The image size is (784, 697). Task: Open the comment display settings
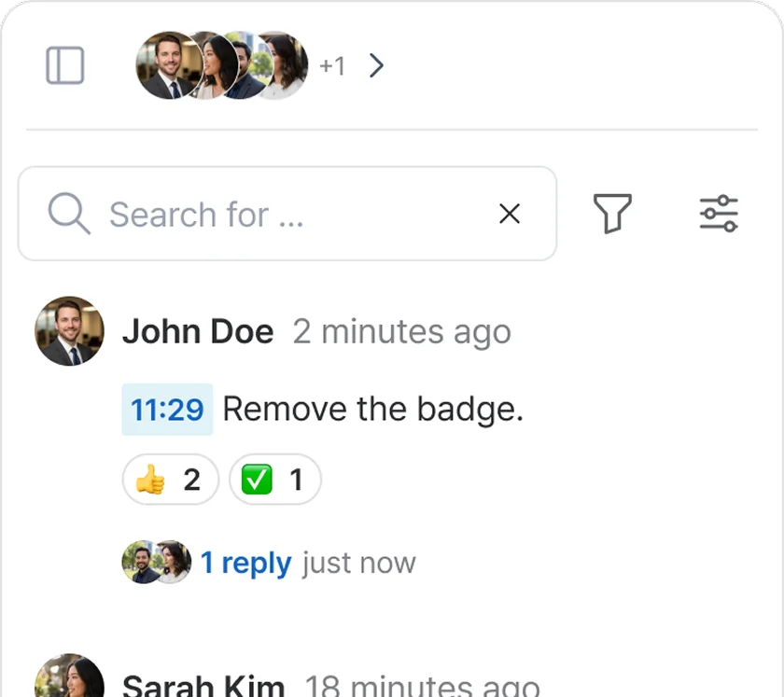[718, 214]
